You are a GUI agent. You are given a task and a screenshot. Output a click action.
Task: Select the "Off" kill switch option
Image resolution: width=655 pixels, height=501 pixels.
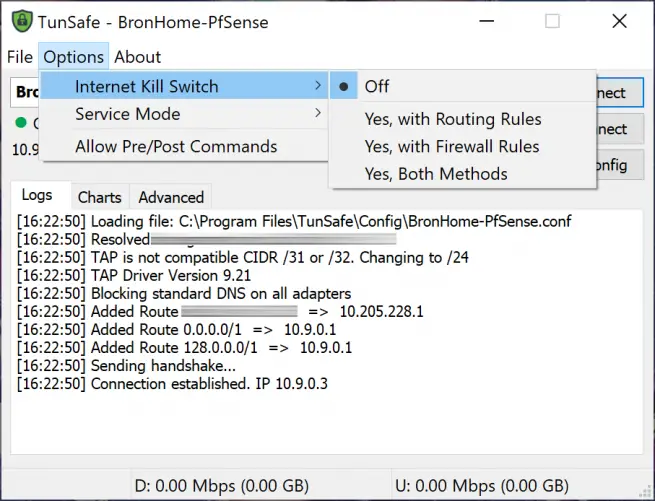(376, 86)
